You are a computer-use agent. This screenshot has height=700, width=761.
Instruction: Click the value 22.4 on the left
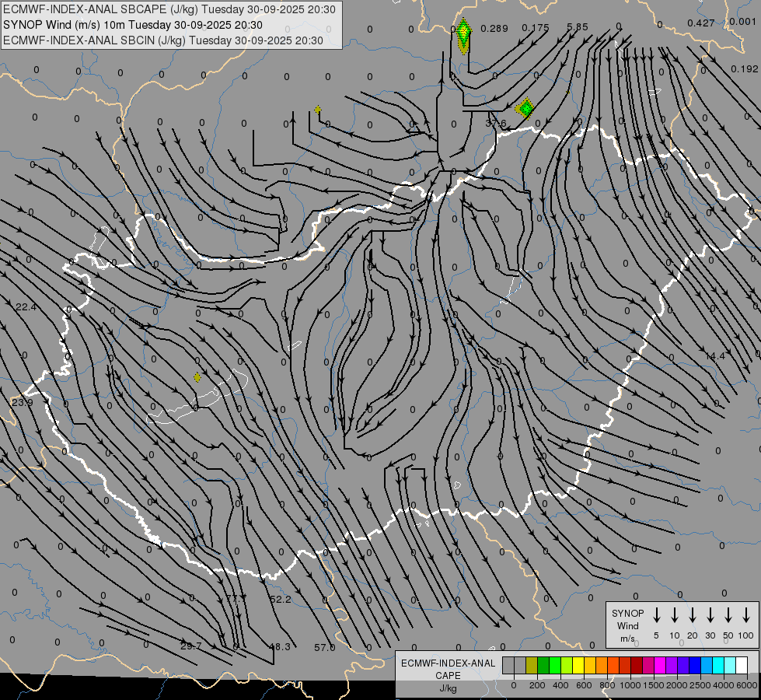(x=26, y=307)
